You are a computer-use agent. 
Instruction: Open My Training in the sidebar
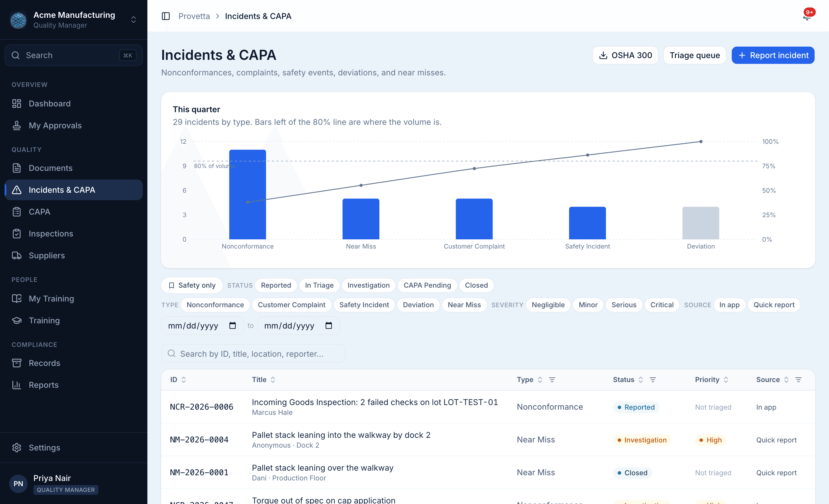pos(73,299)
